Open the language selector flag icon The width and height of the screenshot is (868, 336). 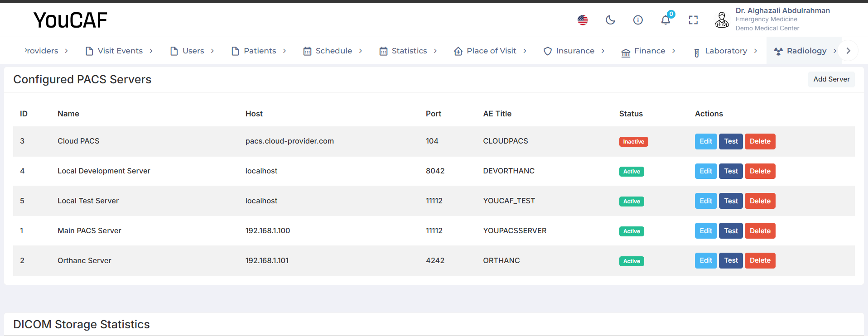583,20
